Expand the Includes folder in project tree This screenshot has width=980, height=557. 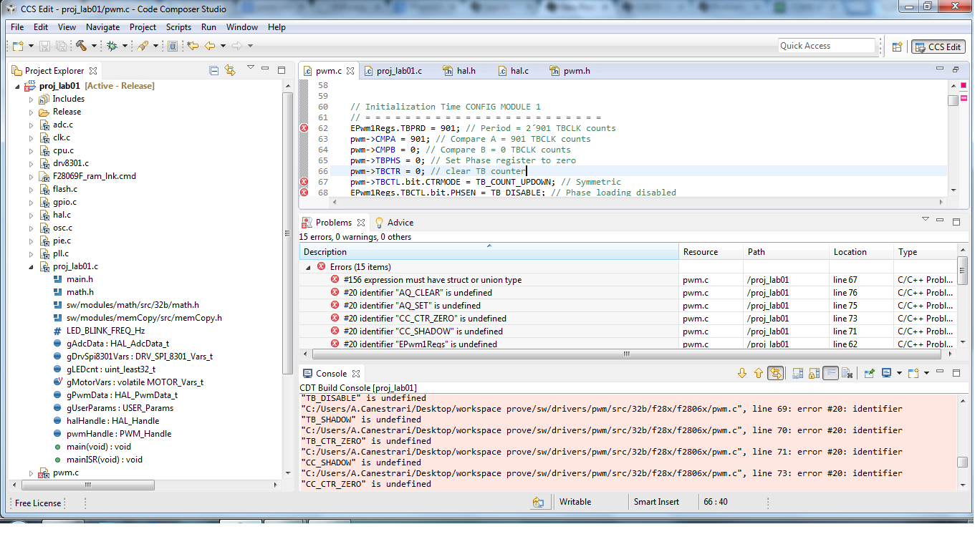(x=32, y=100)
